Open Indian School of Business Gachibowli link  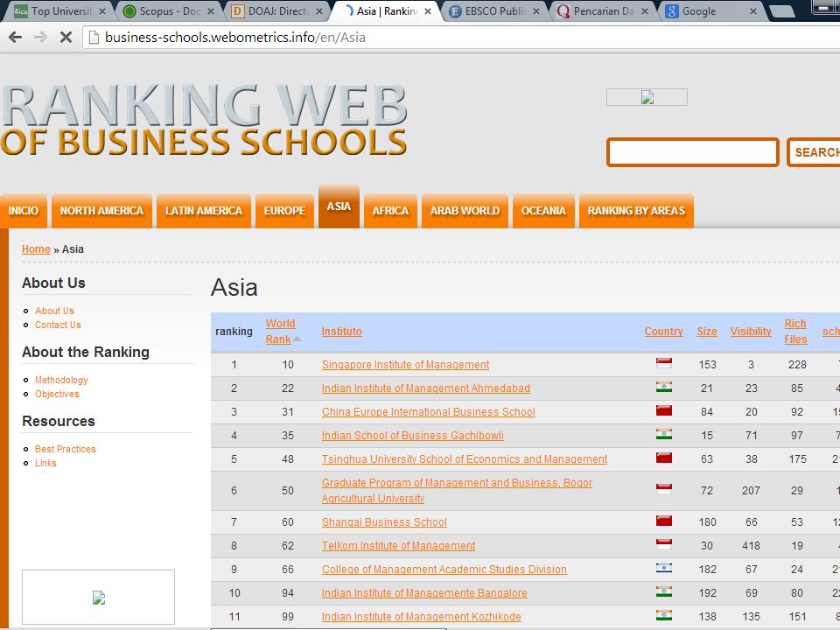coord(412,436)
